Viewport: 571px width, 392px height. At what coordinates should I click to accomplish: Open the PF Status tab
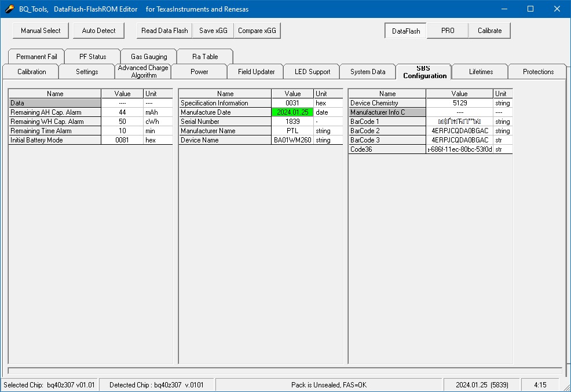(x=93, y=56)
